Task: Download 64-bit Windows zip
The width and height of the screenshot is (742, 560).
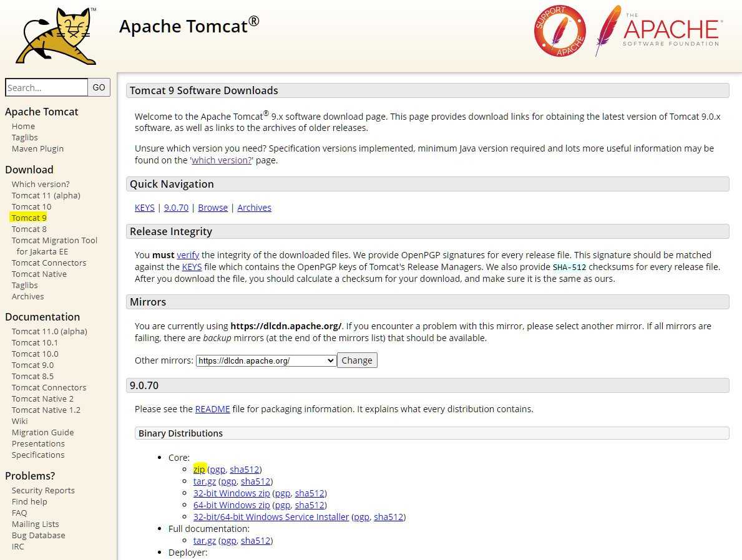Action: coord(232,505)
